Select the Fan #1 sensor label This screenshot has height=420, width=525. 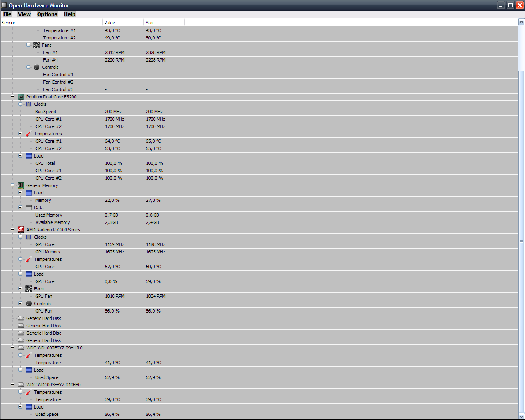click(50, 52)
